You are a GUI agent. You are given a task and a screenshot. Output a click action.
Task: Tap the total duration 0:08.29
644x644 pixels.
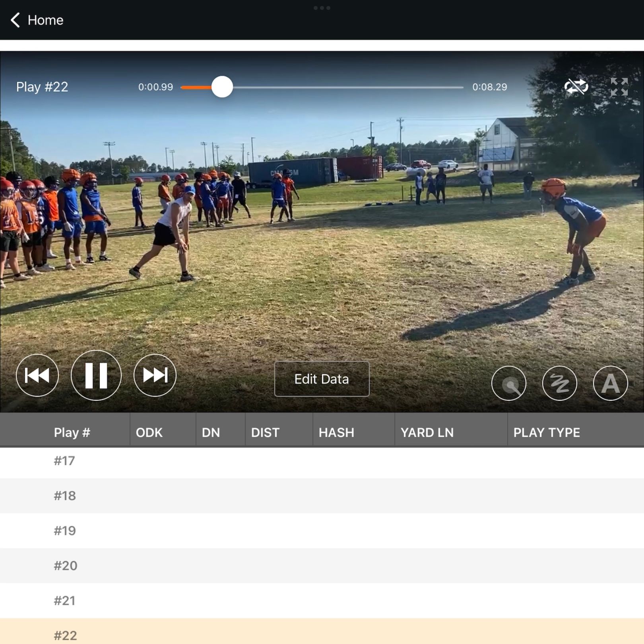tap(490, 87)
